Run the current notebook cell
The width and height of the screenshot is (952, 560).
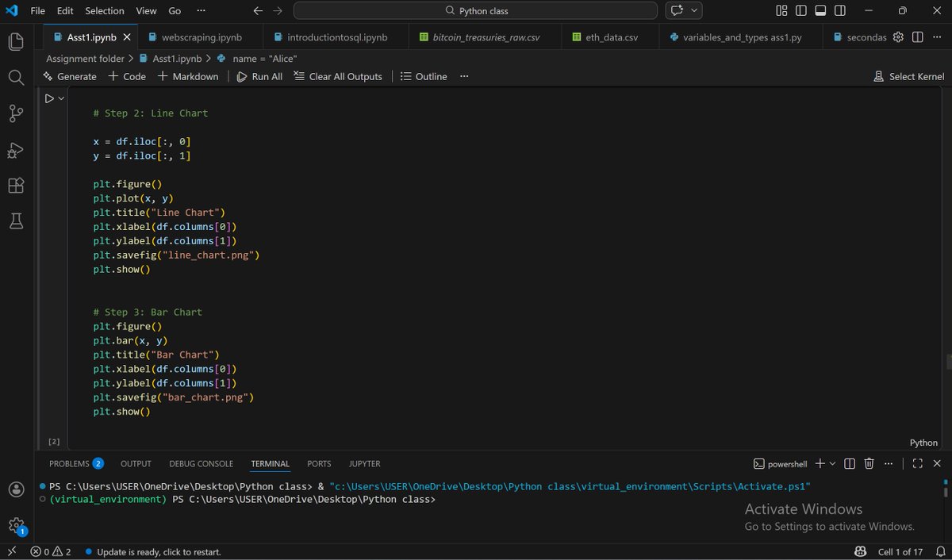[x=49, y=98]
